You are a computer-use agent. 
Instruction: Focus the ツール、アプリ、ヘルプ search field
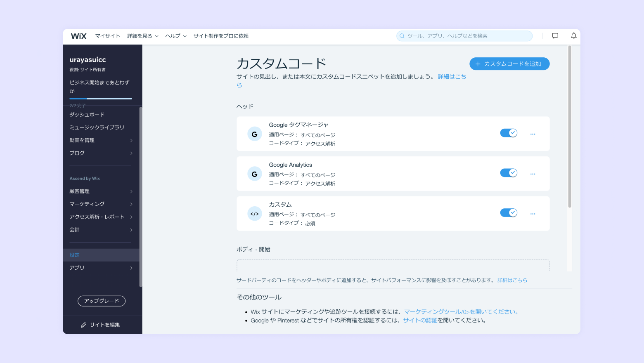(x=464, y=36)
